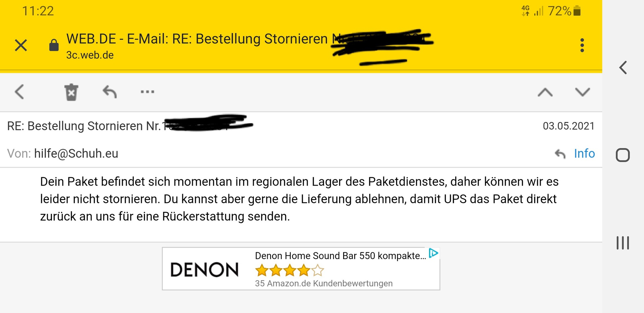Screen dimensions: 644x313
Task: Open the Denon Sound Bar advertisement
Action: 340,256
